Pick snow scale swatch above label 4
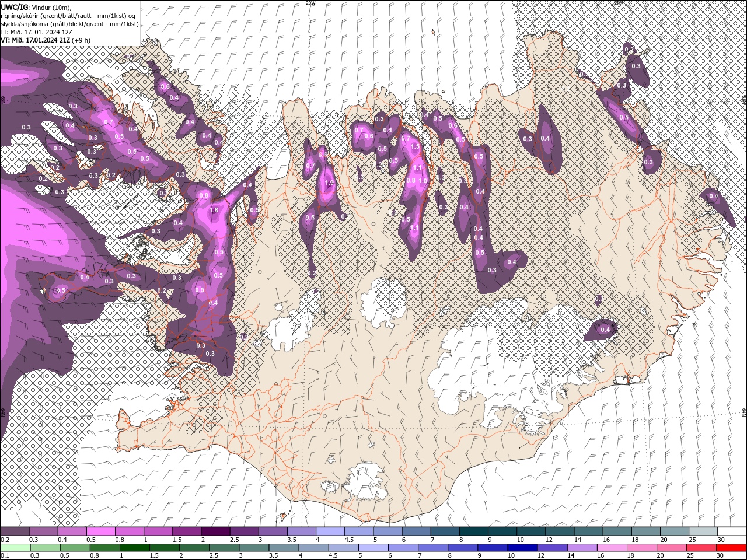 [330, 531]
